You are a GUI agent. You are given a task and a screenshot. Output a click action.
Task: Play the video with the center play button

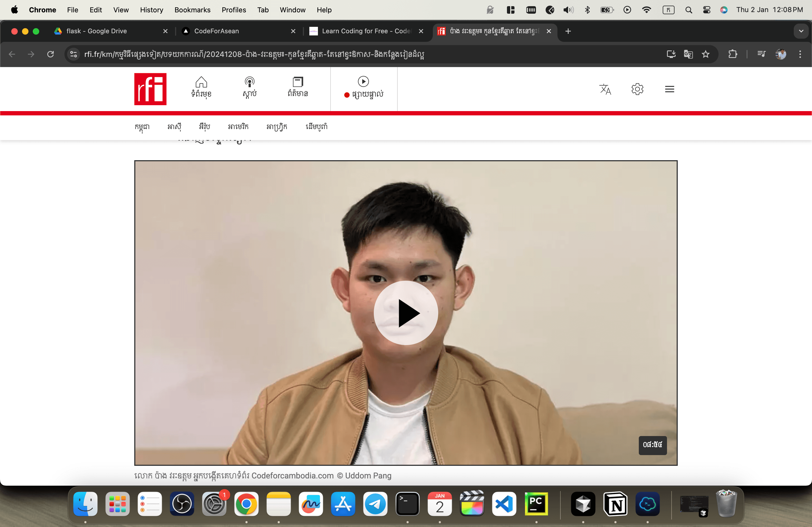406,313
